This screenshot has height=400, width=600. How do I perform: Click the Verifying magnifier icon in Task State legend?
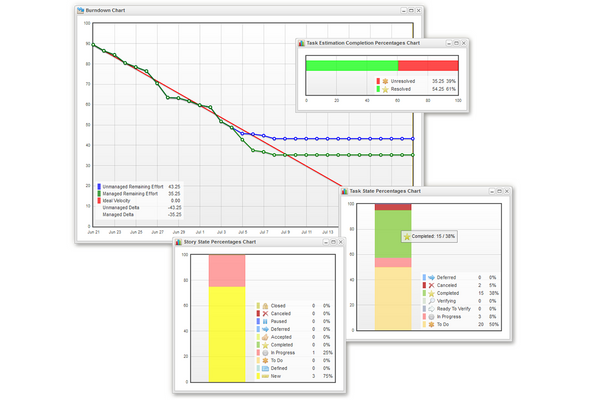coord(431,301)
